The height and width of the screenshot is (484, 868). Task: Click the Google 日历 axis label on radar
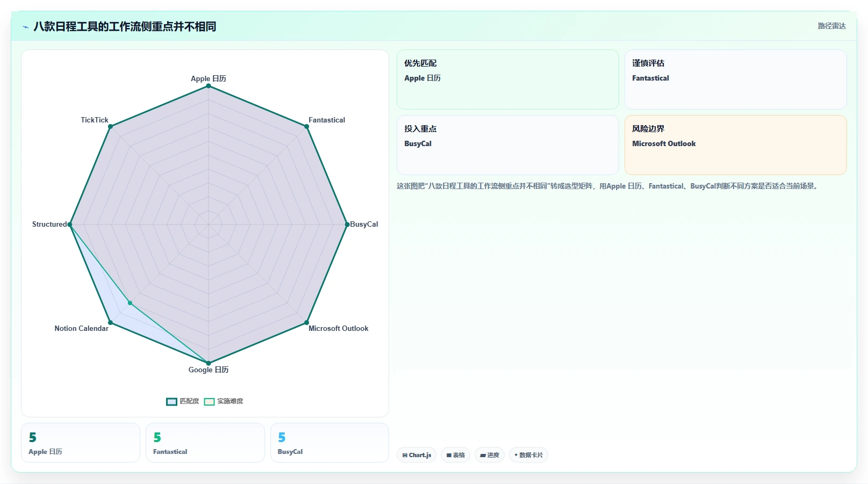209,370
